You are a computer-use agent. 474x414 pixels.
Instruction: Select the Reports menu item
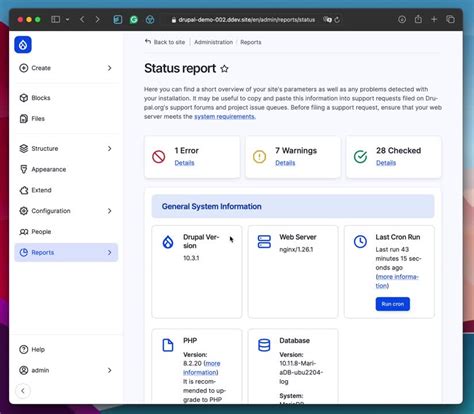pos(66,252)
